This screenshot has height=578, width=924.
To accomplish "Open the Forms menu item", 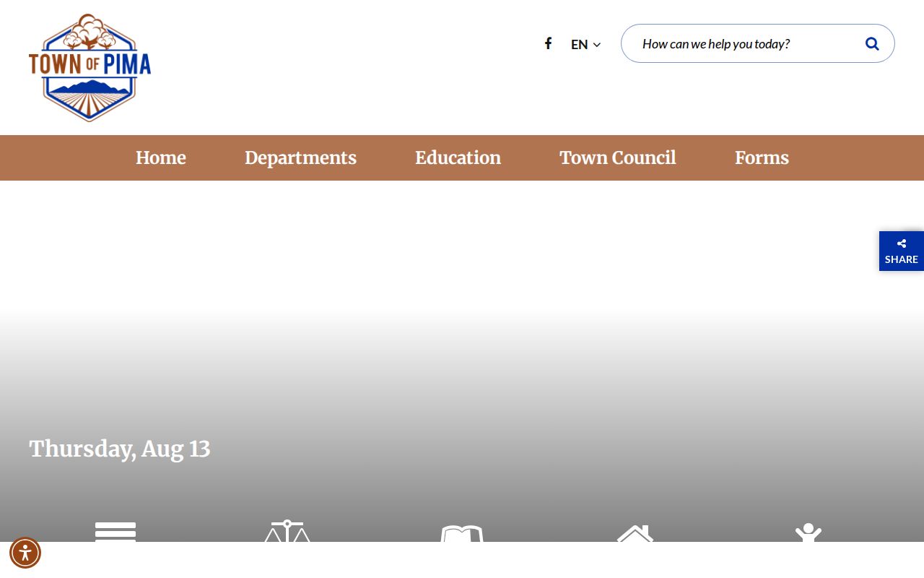I will pos(762,158).
